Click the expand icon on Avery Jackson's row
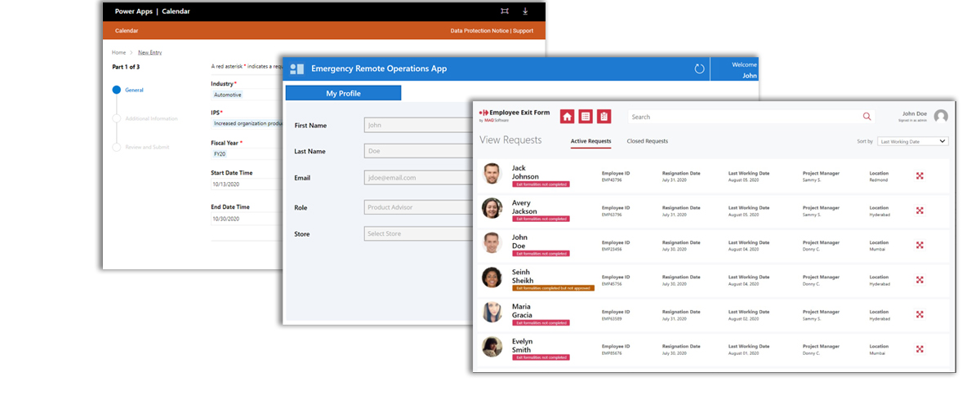 pos(920,211)
